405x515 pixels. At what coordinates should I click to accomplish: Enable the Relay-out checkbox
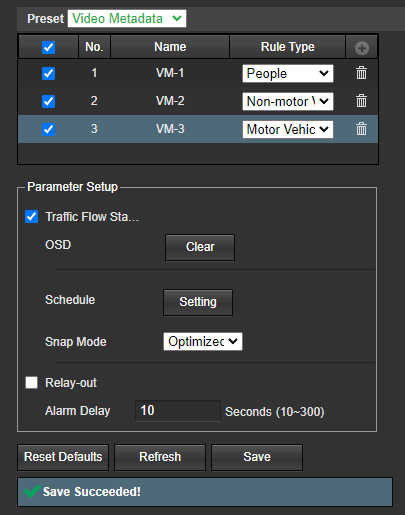[31, 382]
